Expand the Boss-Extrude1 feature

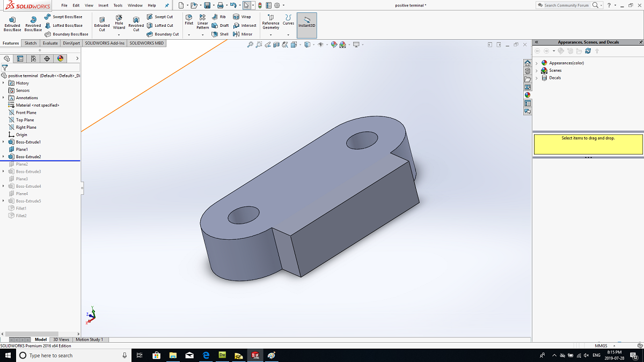tap(4, 142)
